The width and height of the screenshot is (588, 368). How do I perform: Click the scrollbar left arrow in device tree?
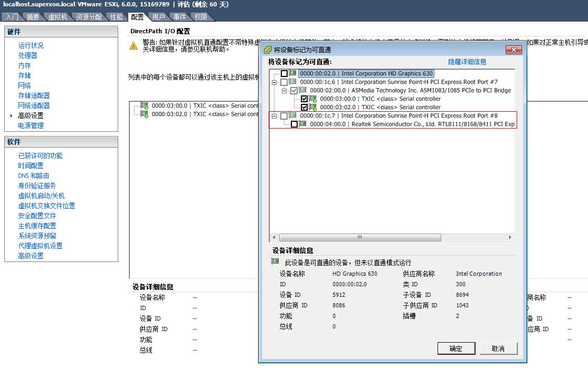(x=274, y=237)
